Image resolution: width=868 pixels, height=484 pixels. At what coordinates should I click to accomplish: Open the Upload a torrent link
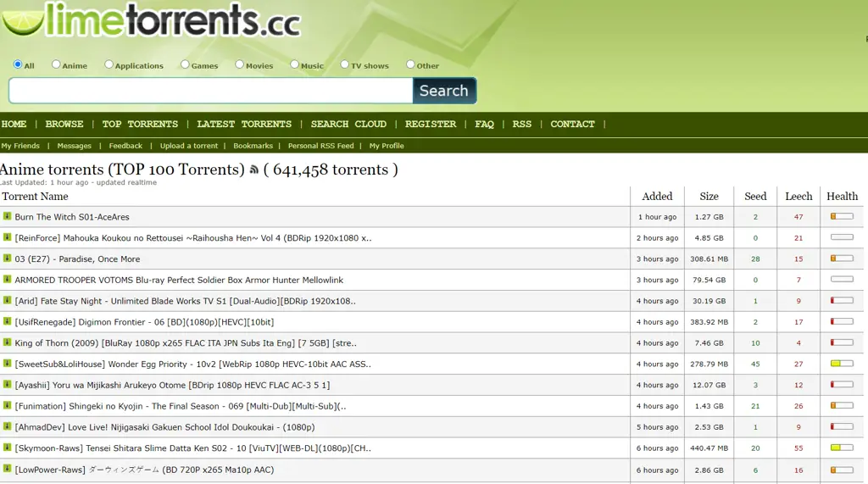(189, 146)
